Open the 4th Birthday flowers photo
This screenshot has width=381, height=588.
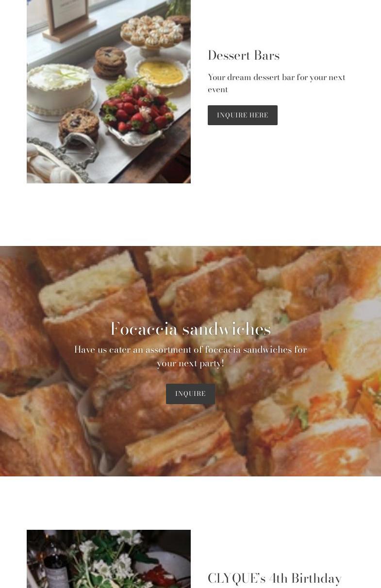point(109,559)
